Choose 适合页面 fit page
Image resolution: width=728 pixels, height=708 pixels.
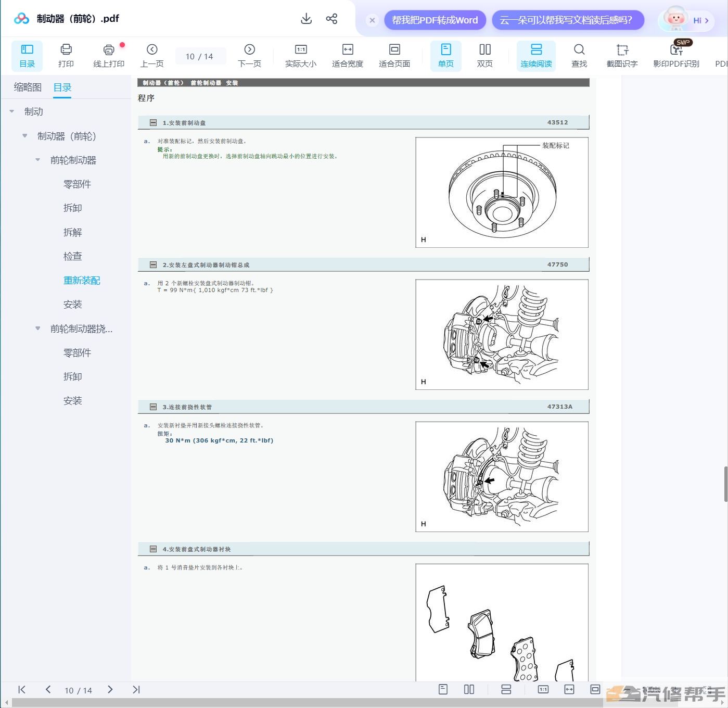click(x=394, y=56)
